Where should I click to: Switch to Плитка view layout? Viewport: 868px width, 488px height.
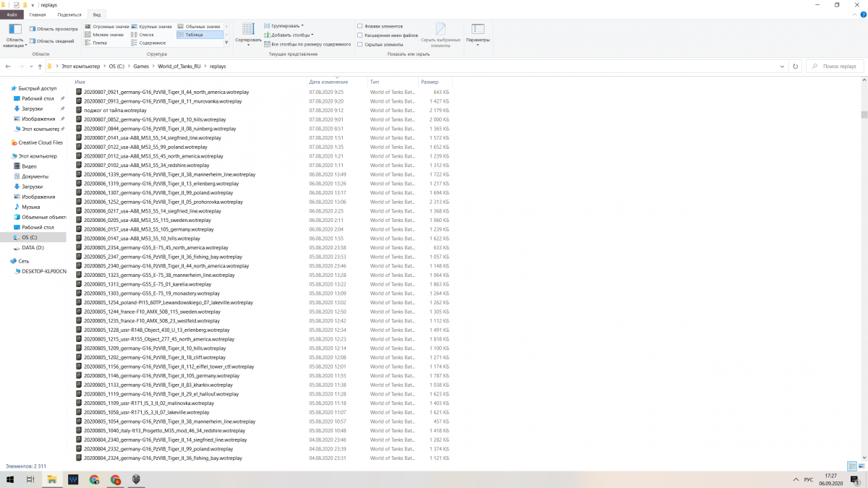[x=95, y=43]
